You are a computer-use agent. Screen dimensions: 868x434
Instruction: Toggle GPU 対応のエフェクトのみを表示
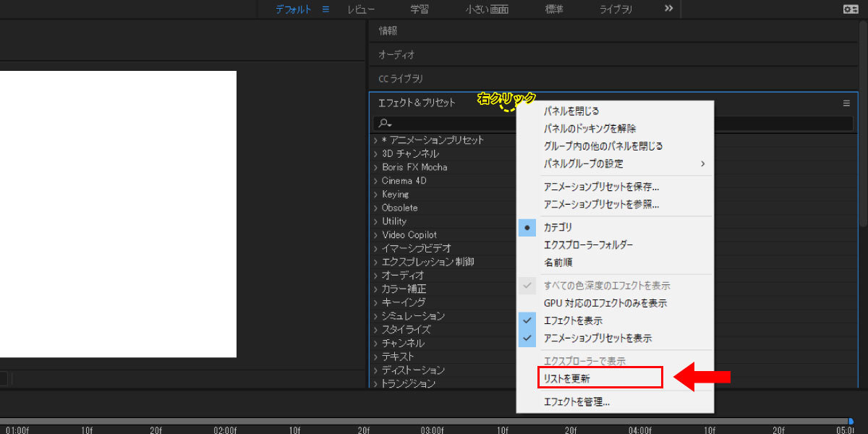(605, 303)
